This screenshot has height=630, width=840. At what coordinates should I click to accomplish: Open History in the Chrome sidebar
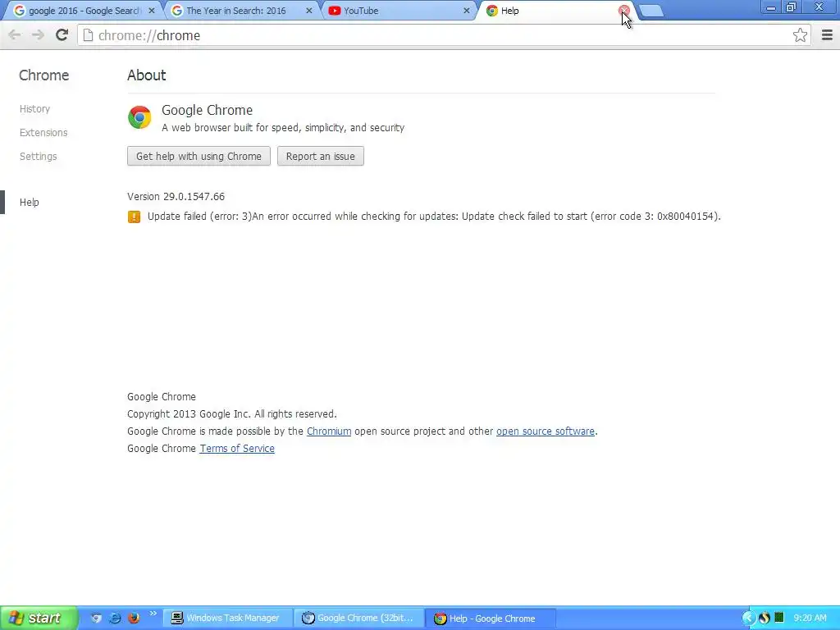pyautogui.click(x=34, y=109)
